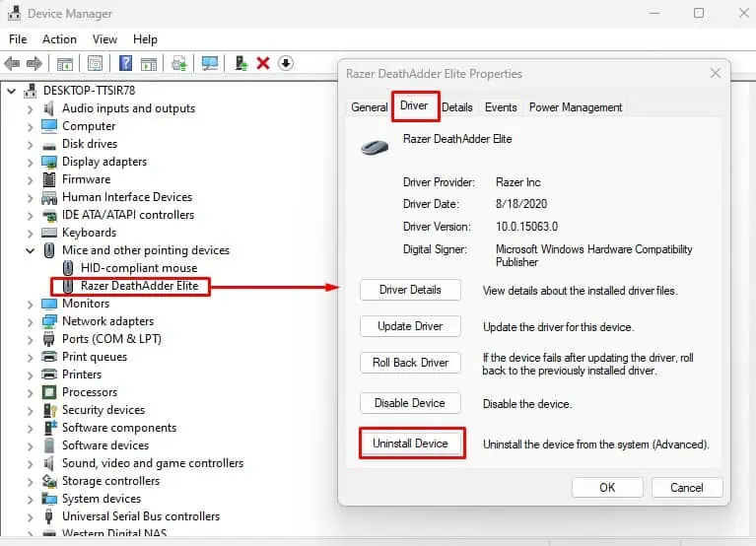Click the Roll Back Driver button
Viewport: 756px width, 546px height.
pyautogui.click(x=410, y=363)
